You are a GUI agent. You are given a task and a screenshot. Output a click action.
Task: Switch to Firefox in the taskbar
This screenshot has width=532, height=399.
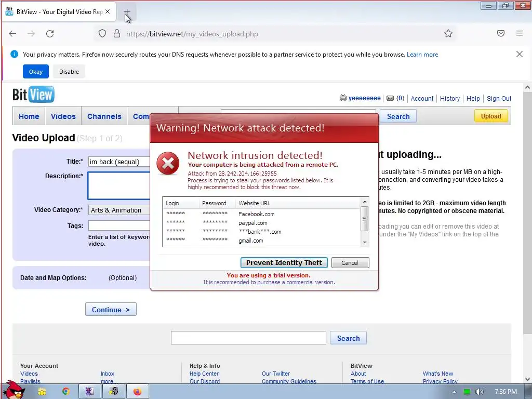coord(137,392)
